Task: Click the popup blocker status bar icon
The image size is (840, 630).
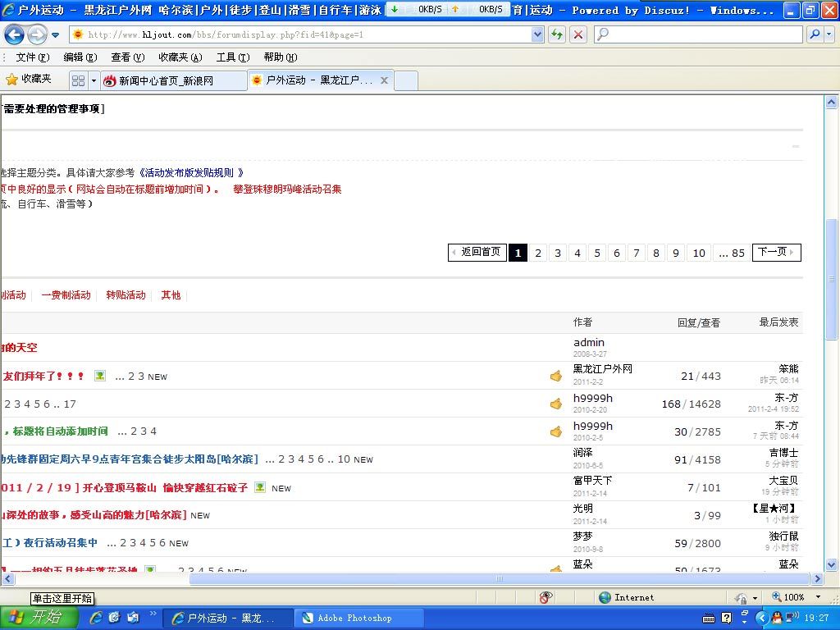Action: click(x=546, y=597)
